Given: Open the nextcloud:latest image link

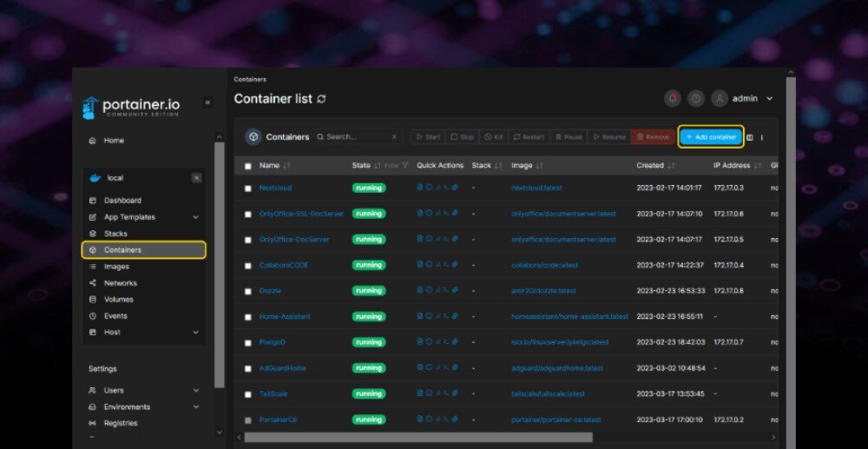Looking at the screenshot, I should [x=536, y=188].
